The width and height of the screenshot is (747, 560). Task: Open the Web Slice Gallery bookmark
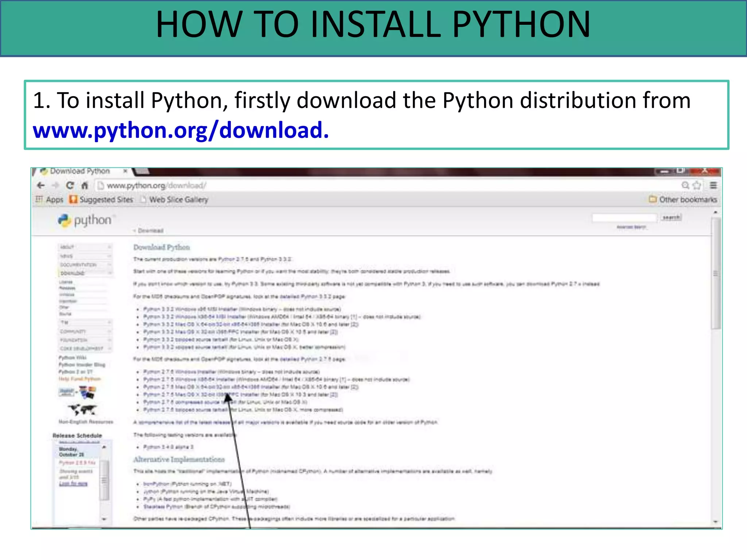[x=174, y=199]
